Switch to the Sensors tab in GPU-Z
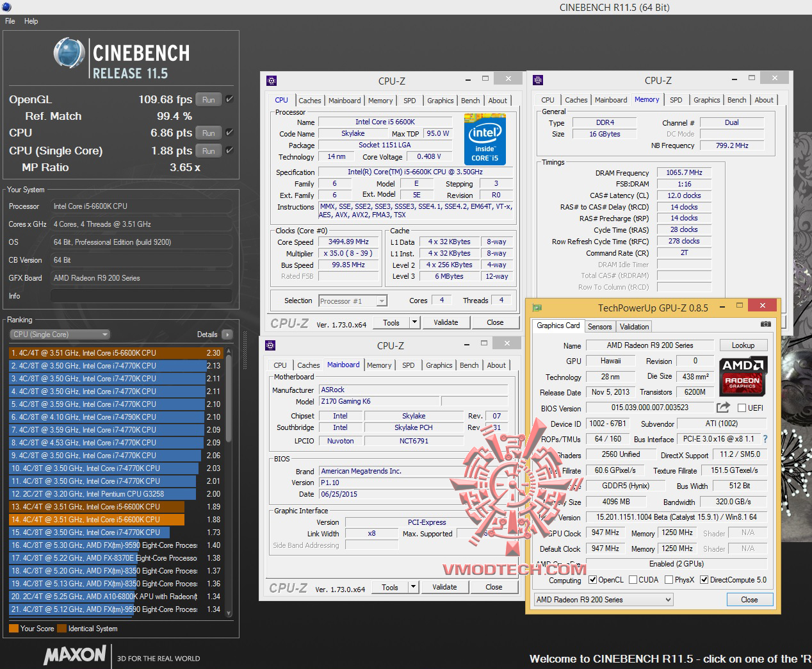 [x=600, y=327]
